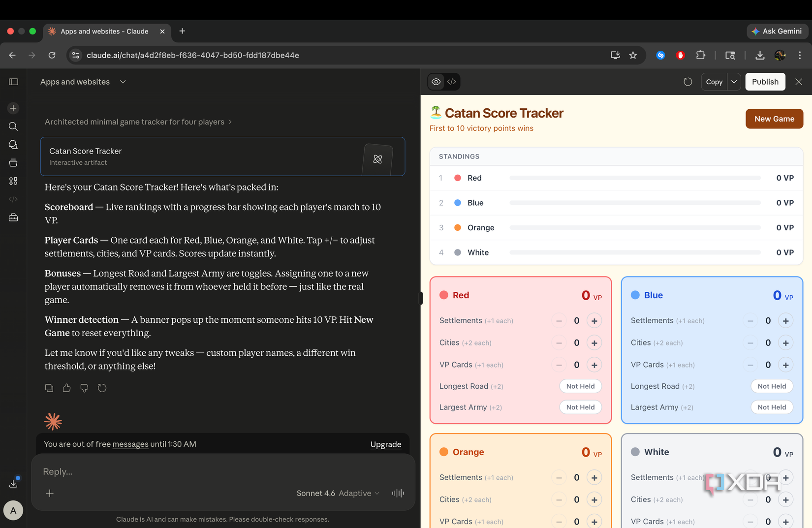The image size is (812, 528).
Task: Reload the artifact with the refresh icon
Action: tap(688, 82)
